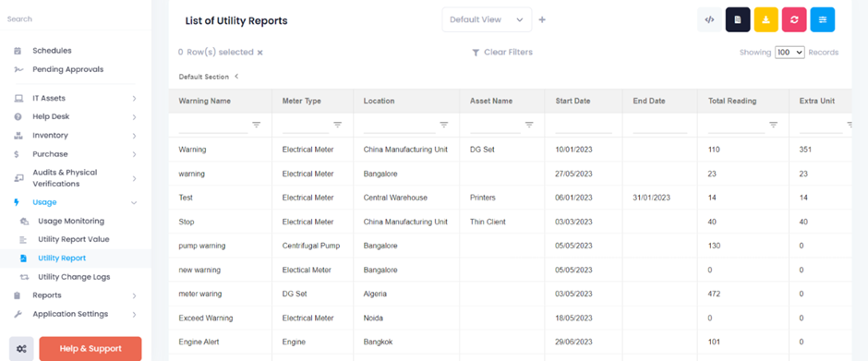Open the 100 records per page dropdown
The width and height of the screenshot is (868, 361).
click(x=790, y=52)
